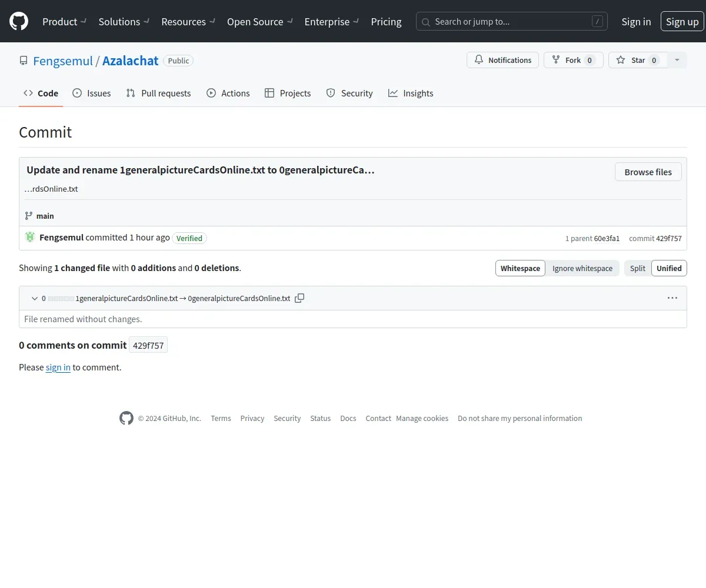Open the Terms footer link

pyautogui.click(x=221, y=418)
